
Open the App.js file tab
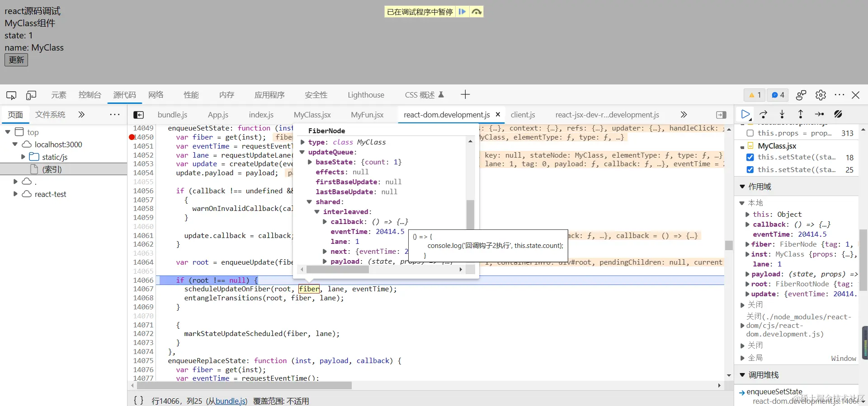(218, 115)
